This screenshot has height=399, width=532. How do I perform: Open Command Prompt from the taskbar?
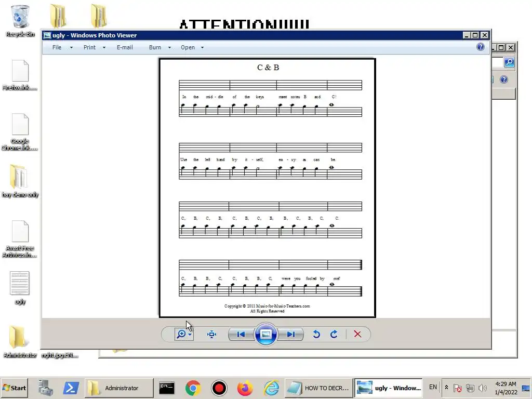(167, 388)
